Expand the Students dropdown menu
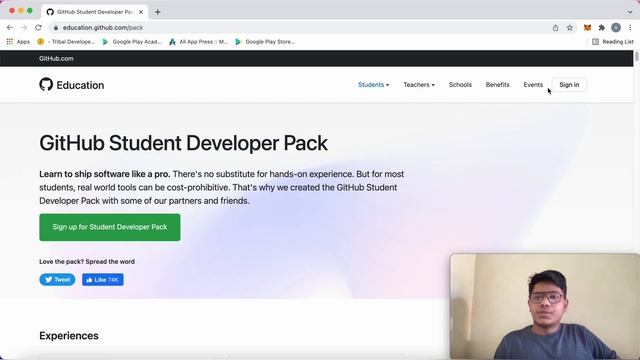This screenshot has height=360, width=640. click(373, 84)
